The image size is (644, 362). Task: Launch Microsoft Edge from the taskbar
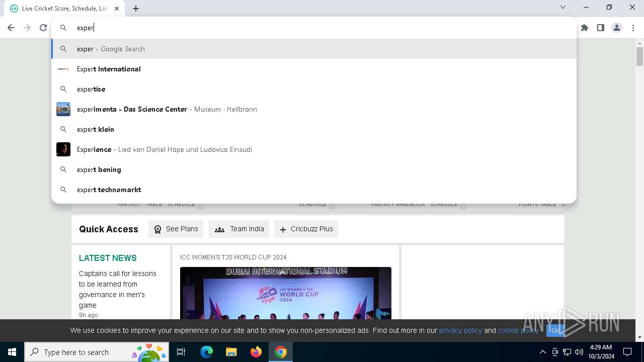click(207, 352)
